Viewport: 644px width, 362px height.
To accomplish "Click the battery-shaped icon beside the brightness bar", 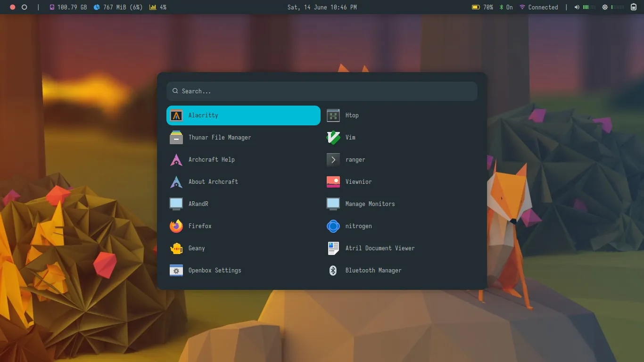I will (x=634, y=8).
